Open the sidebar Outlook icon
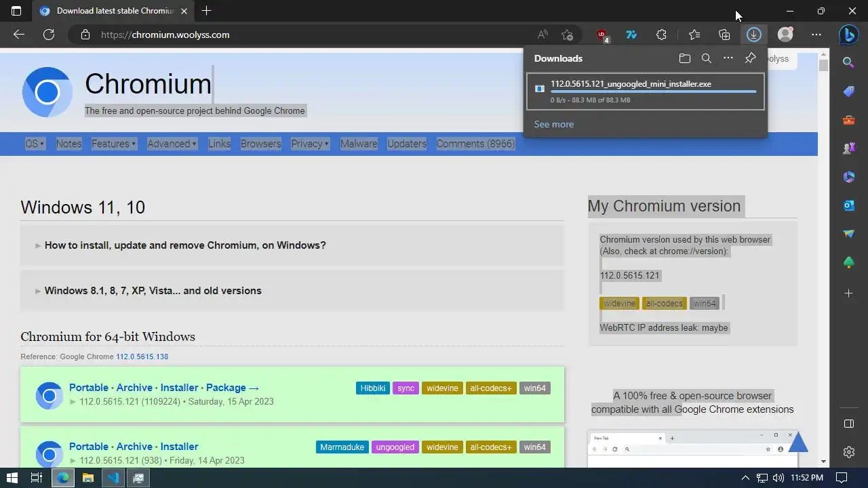This screenshot has width=868, height=488. pos(849,205)
